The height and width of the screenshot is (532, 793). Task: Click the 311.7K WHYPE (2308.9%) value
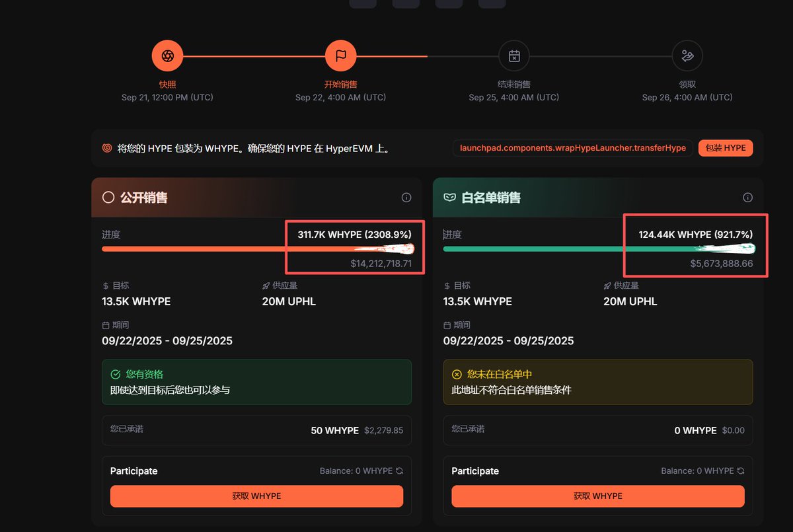click(354, 235)
